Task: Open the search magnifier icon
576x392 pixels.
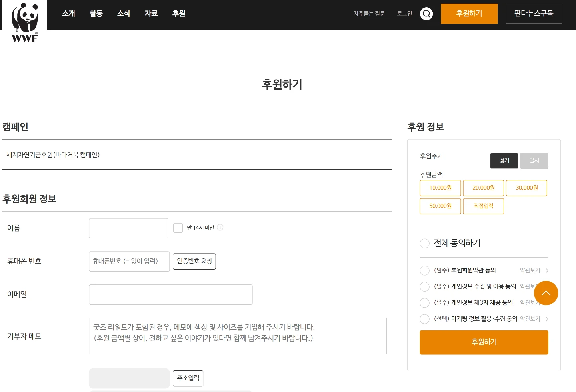Action: 426,14
